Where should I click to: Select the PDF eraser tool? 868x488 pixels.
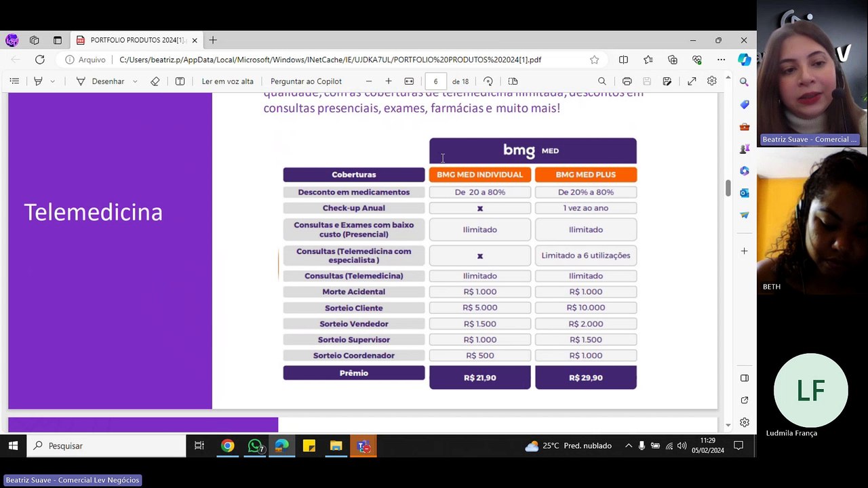click(155, 81)
